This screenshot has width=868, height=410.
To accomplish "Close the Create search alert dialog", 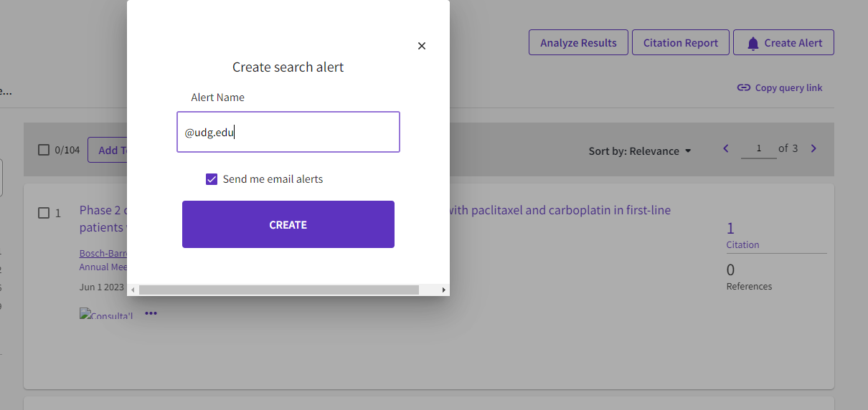I will pyautogui.click(x=422, y=46).
